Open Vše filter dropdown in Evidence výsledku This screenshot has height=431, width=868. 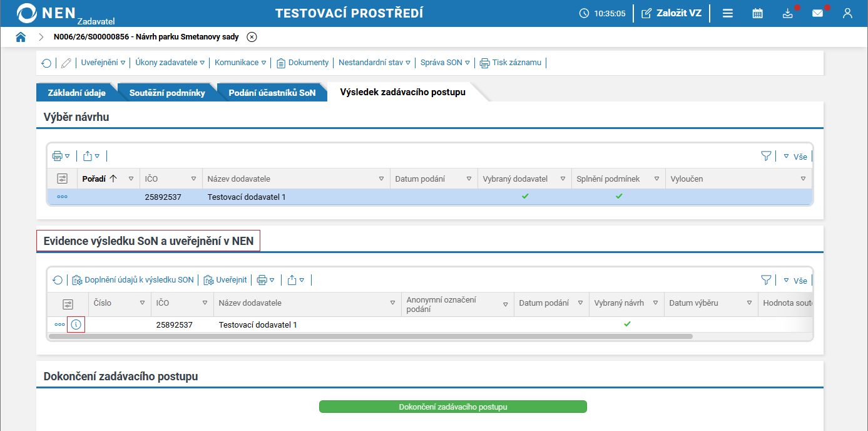pyautogui.click(x=795, y=281)
